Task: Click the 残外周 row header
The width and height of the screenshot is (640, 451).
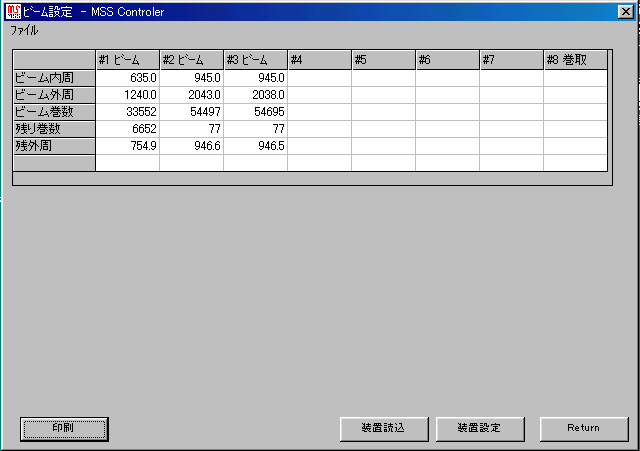Action: [x=54, y=146]
